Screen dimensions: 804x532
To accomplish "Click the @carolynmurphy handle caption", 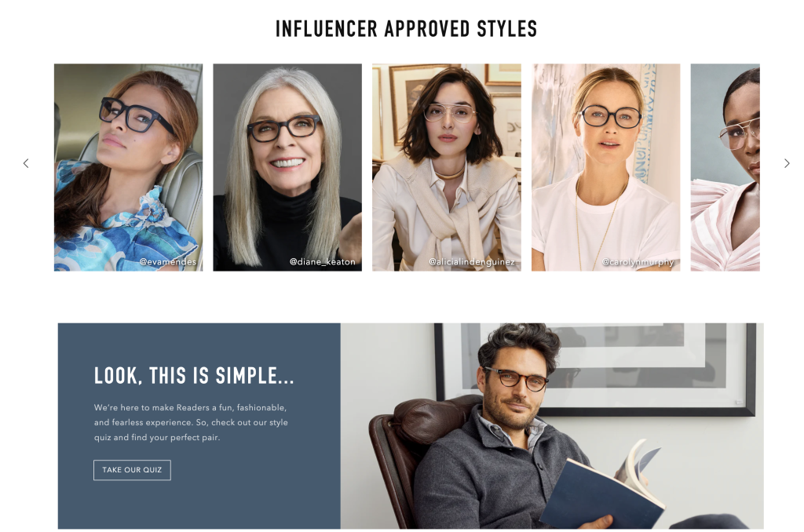I will tap(638, 262).
